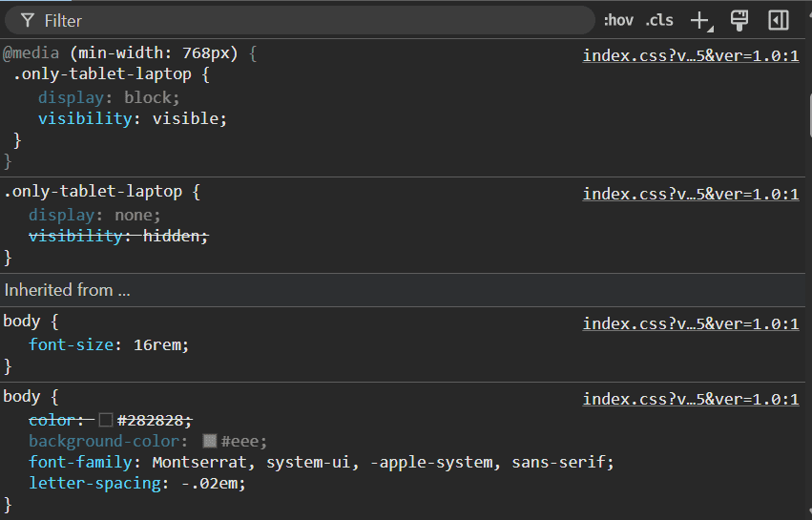Edit the 'visibility: visible' value
Screen dimensions: 812x520
(x=189, y=119)
